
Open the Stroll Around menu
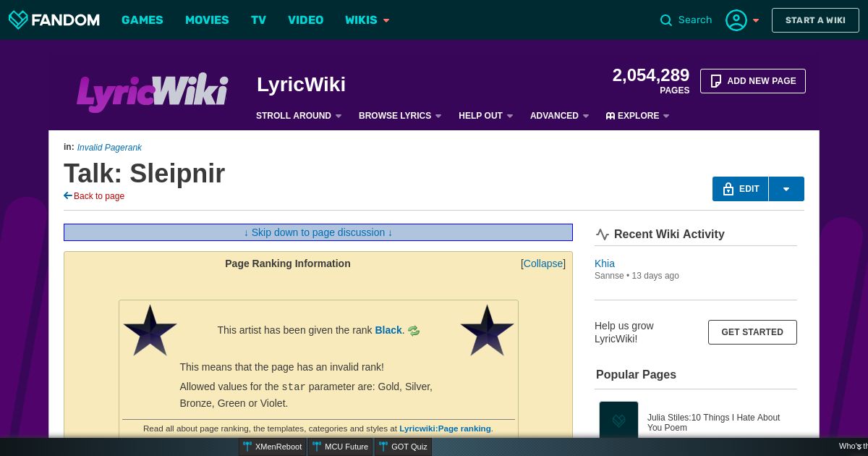tap(299, 116)
